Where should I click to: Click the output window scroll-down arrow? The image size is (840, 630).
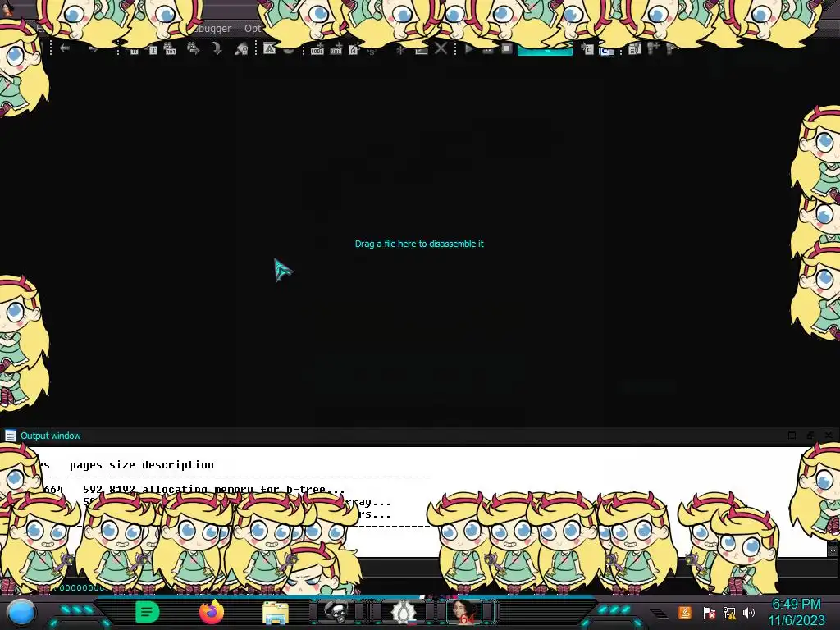coord(833,550)
